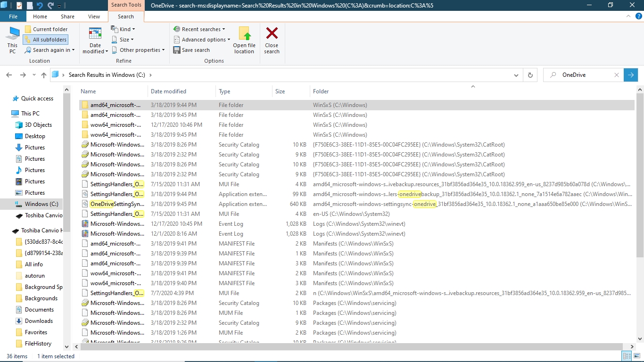
Task: Toggle All subfolders search option
Action: tap(45, 40)
